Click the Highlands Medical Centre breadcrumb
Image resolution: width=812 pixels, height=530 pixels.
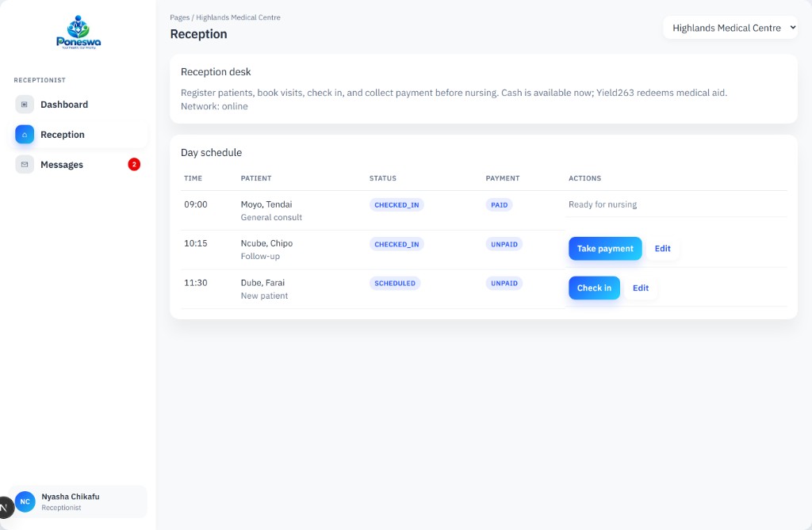(238, 17)
